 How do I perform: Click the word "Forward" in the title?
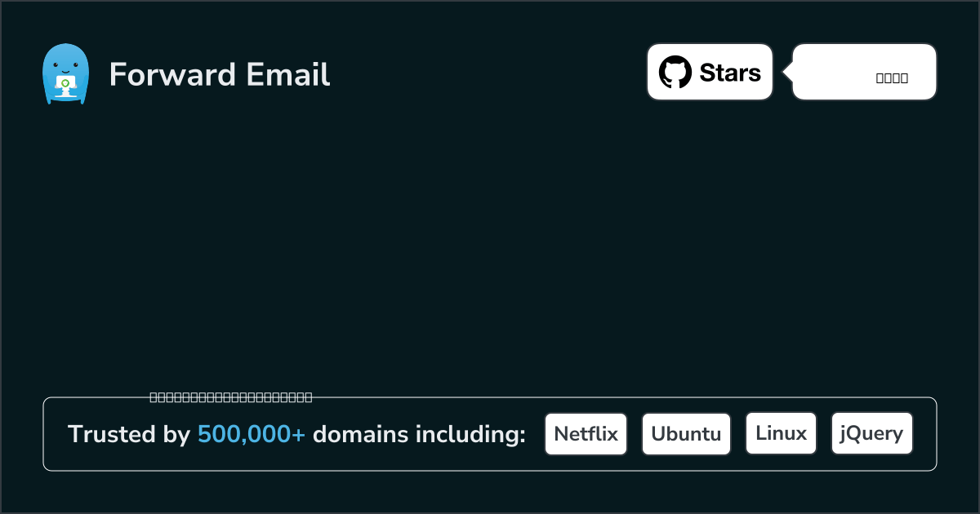click(171, 74)
